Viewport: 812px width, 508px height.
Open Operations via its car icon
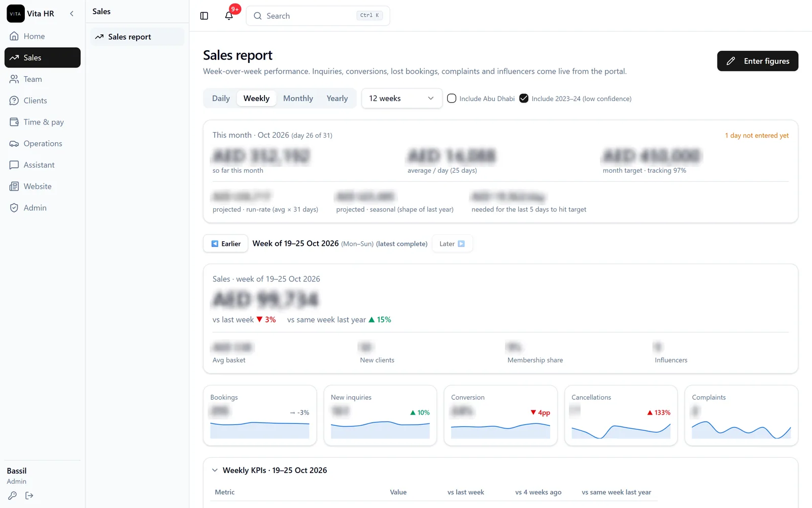click(x=14, y=144)
